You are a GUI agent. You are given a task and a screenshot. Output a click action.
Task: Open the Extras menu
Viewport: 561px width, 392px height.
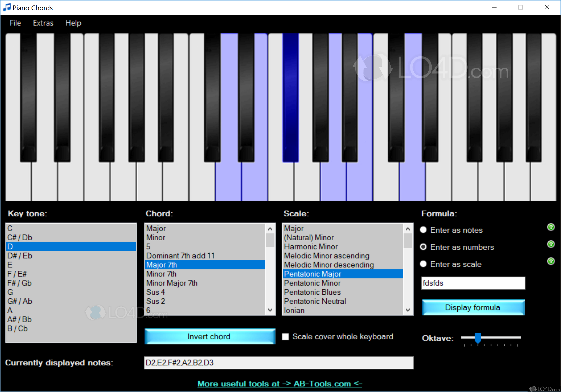point(43,23)
